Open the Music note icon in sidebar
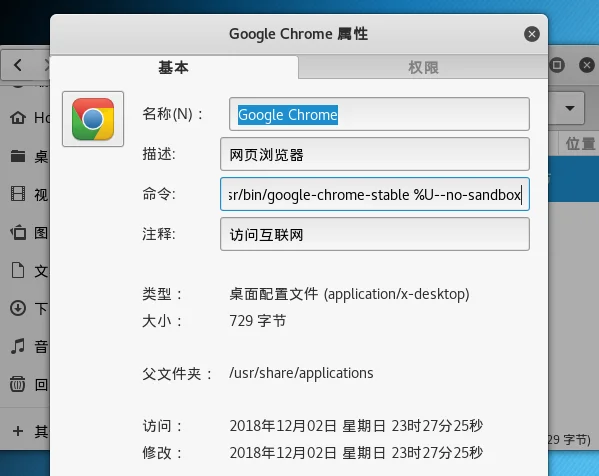599x476 pixels. click(18, 346)
